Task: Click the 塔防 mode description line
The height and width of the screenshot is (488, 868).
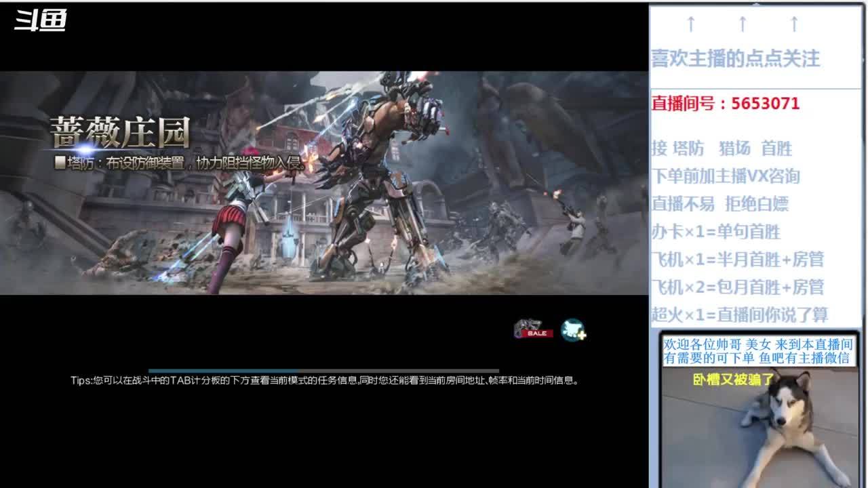Action: 182,163
